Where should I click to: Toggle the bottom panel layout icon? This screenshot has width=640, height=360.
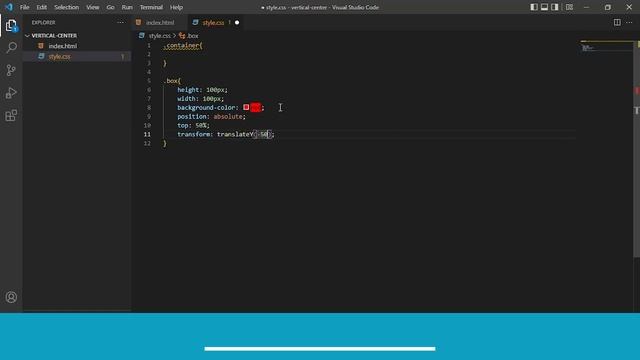544,7
